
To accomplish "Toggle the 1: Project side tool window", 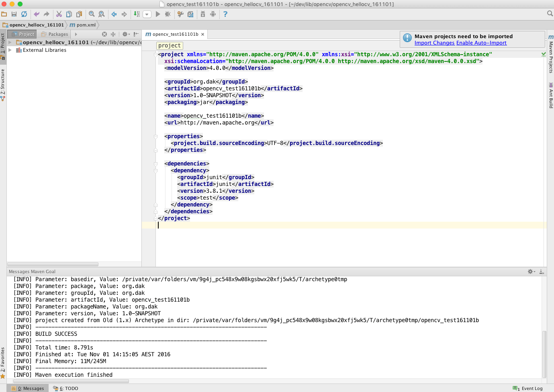I will (x=3, y=46).
